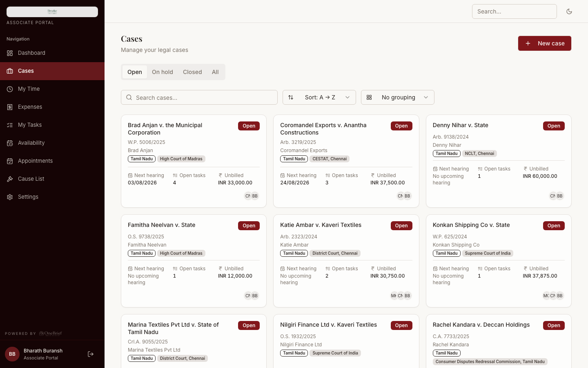The height and width of the screenshot is (368, 588).
Task: Click High Court of Madras tag on Brad Anjan card
Action: pyautogui.click(x=181, y=159)
